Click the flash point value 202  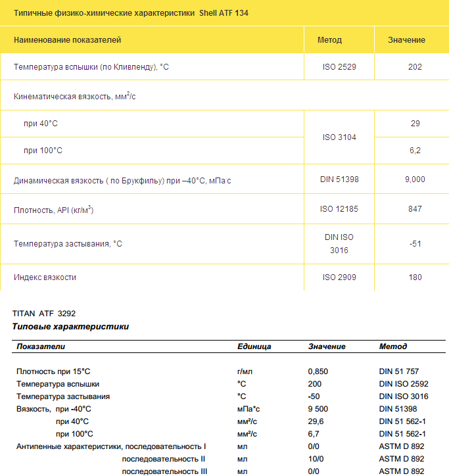(x=415, y=67)
